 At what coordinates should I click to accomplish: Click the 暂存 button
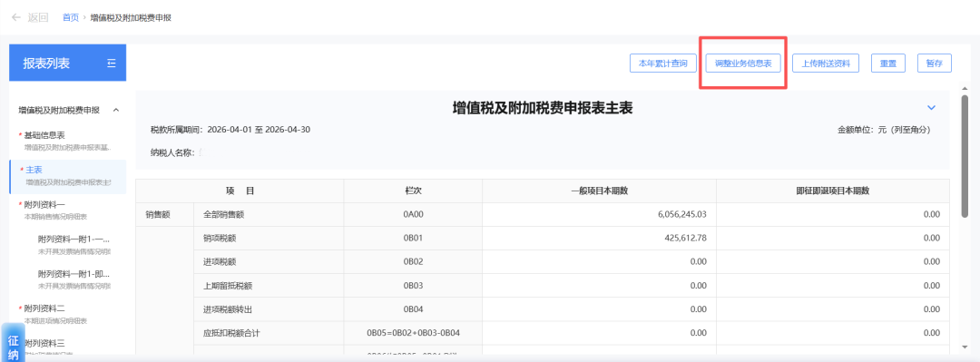tap(935, 64)
